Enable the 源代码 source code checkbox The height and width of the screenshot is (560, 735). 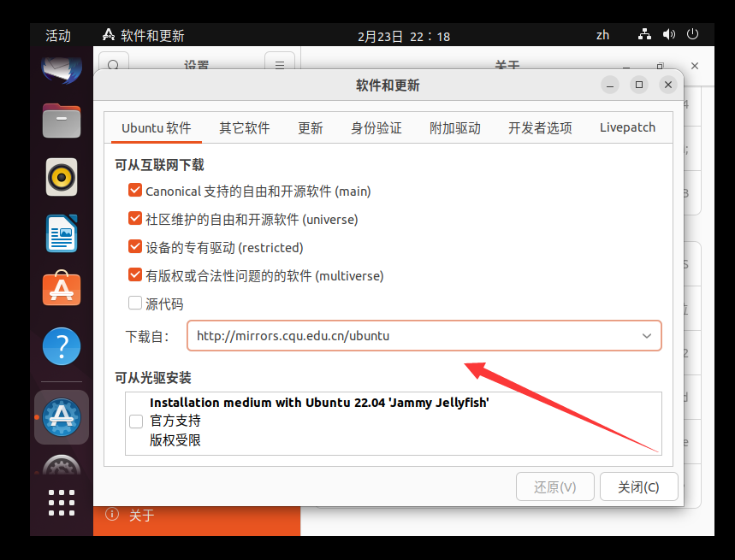(135, 303)
